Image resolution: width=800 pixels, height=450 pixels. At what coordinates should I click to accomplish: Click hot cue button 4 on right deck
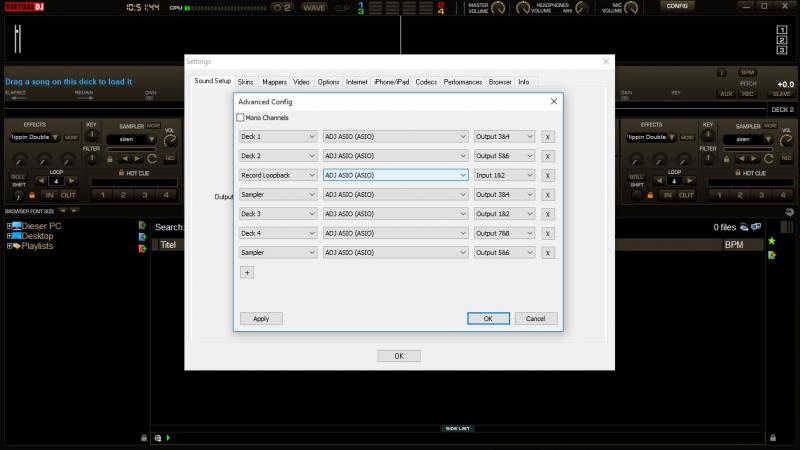783,195
